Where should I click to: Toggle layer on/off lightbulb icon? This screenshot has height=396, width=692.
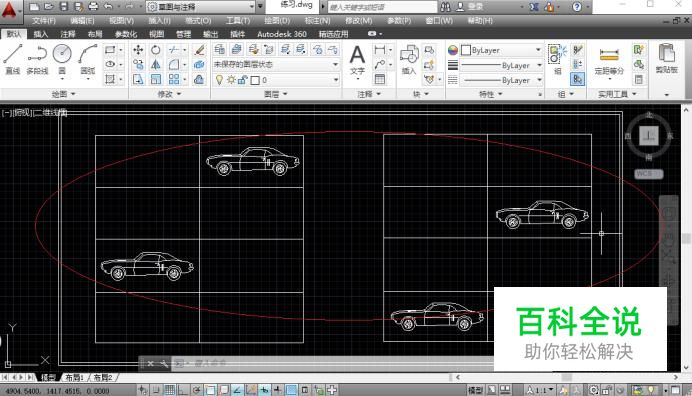pyautogui.click(x=219, y=80)
